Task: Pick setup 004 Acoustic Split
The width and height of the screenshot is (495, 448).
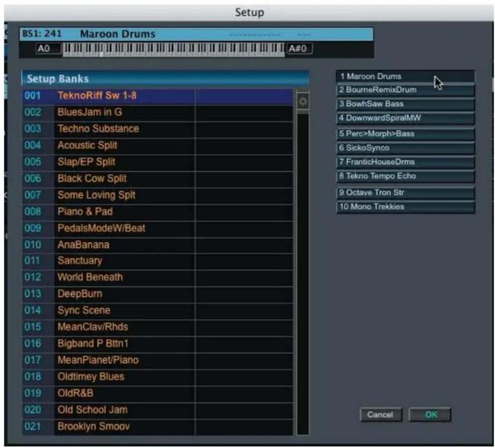Action: 157,145
